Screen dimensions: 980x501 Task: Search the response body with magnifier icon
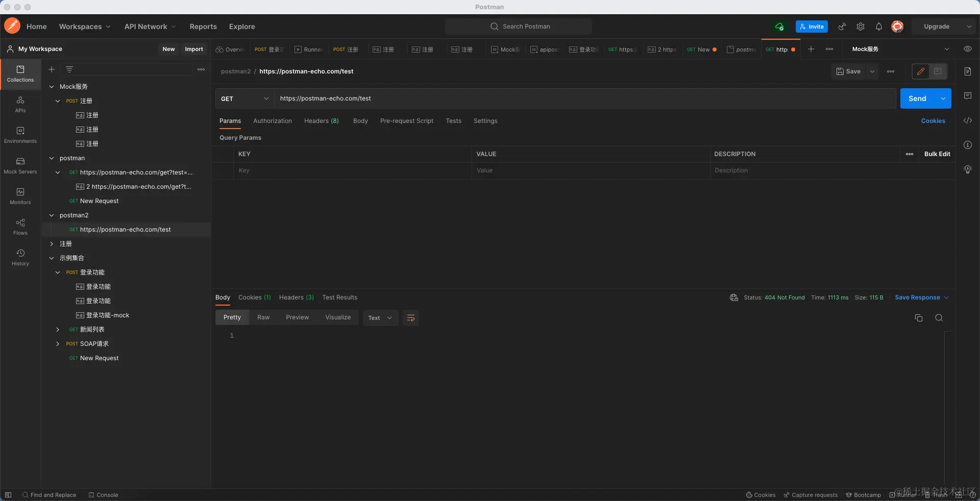click(x=939, y=318)
